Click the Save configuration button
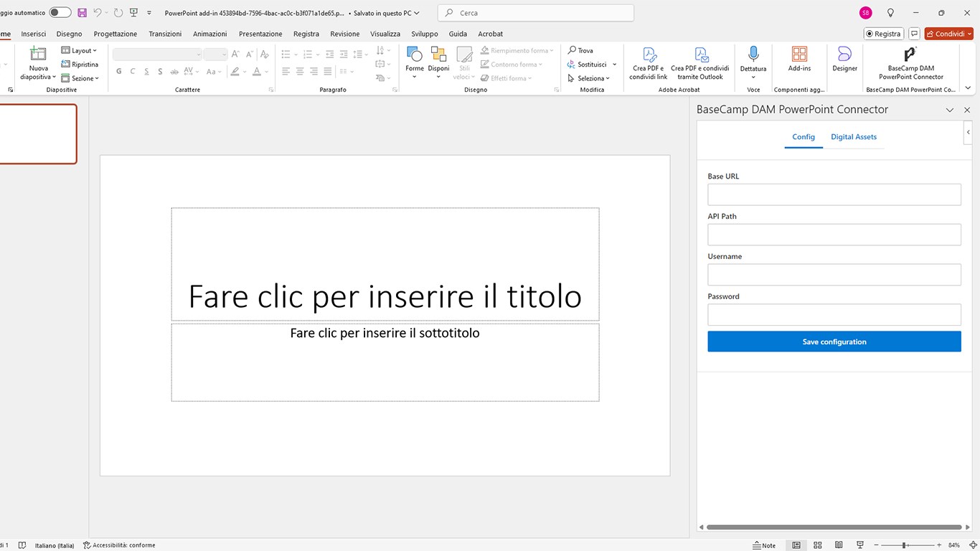980x551 pixels. click(834, 342)
